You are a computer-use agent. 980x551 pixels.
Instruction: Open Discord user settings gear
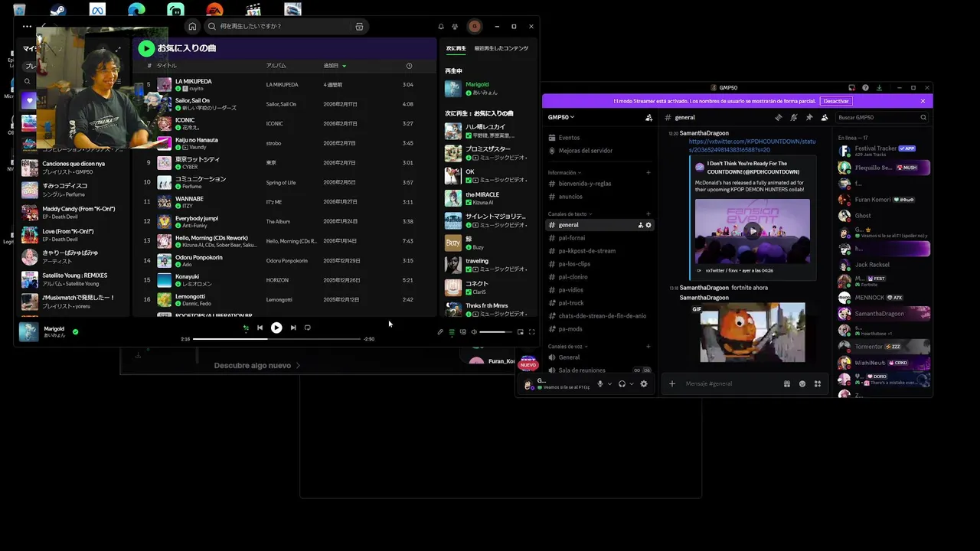[x=644, y=383]
